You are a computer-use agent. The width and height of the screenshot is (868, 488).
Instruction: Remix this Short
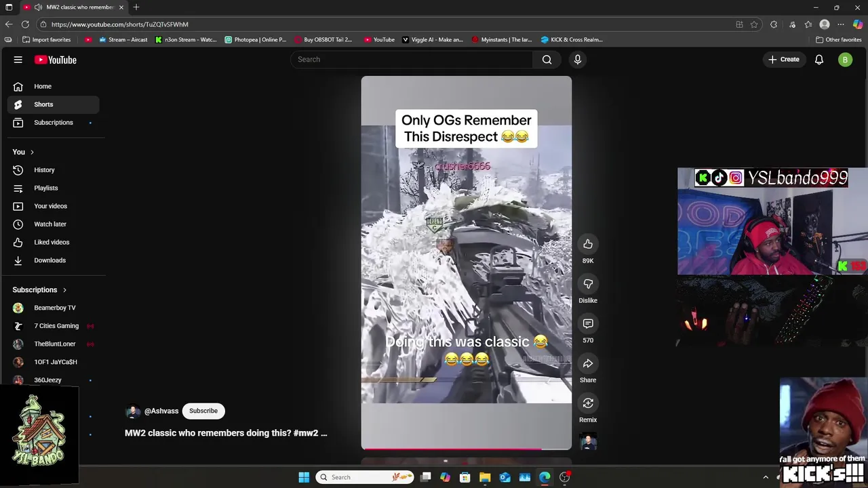pos(588,403)
